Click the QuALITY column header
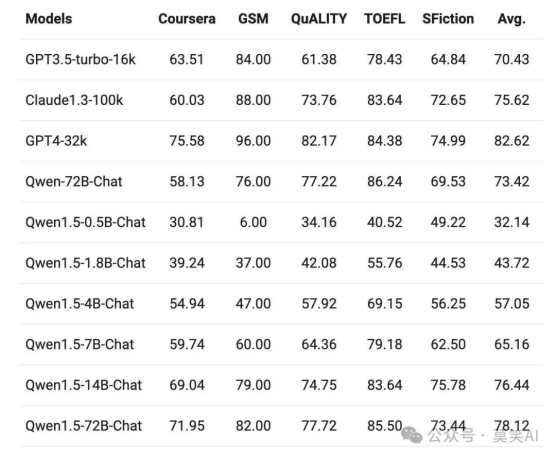The height and width of the screenshot is (459, 557). point(319,19)
